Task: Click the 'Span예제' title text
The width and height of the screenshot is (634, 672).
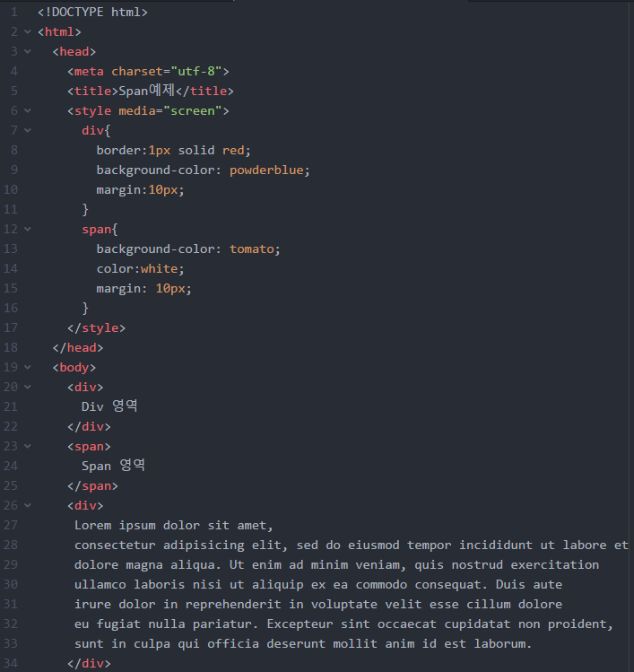Action: (x=146, y=91)
